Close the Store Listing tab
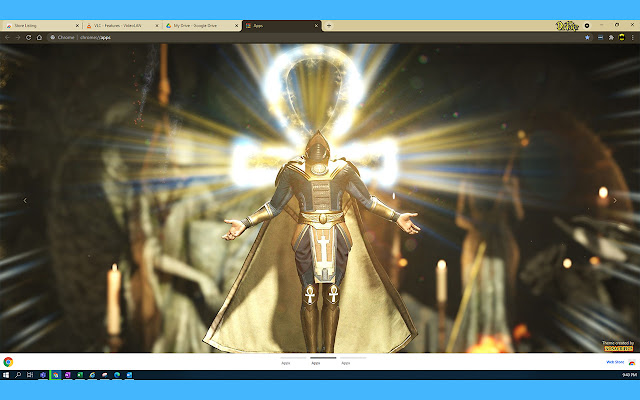This screenshot has width=640, height=400. pos(77,25)
